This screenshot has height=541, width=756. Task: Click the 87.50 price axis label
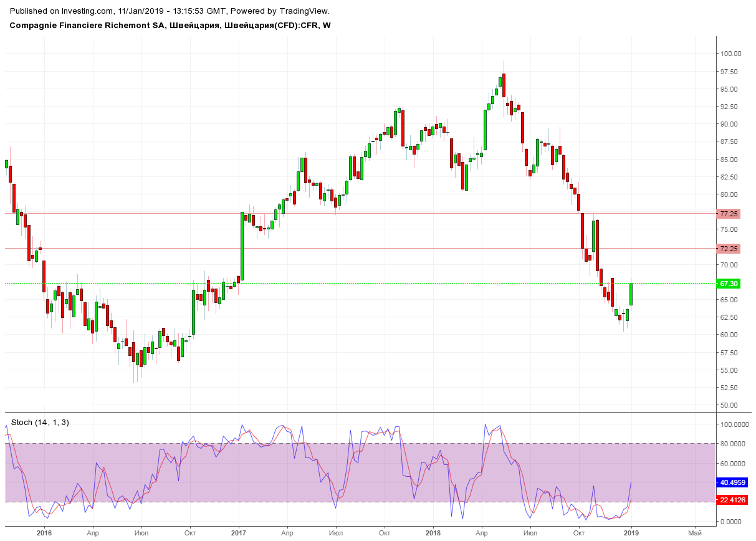pyautogui.click(x=730, y=141)
